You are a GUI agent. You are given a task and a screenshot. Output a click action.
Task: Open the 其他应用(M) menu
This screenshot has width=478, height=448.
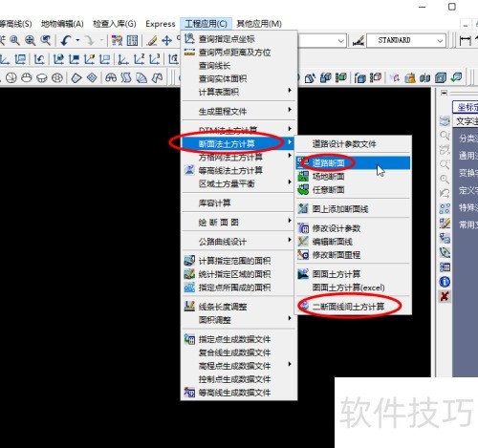[259, 24]
